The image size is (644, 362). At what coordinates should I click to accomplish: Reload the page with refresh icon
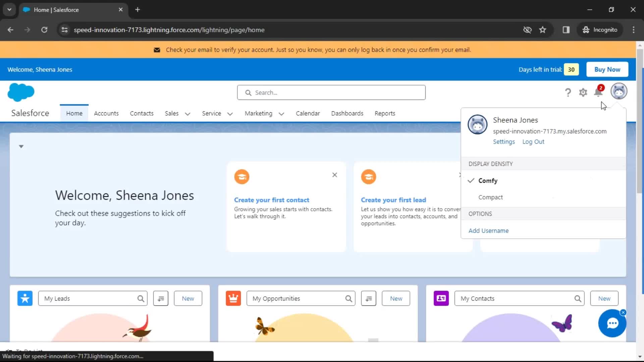click(44, 30)
